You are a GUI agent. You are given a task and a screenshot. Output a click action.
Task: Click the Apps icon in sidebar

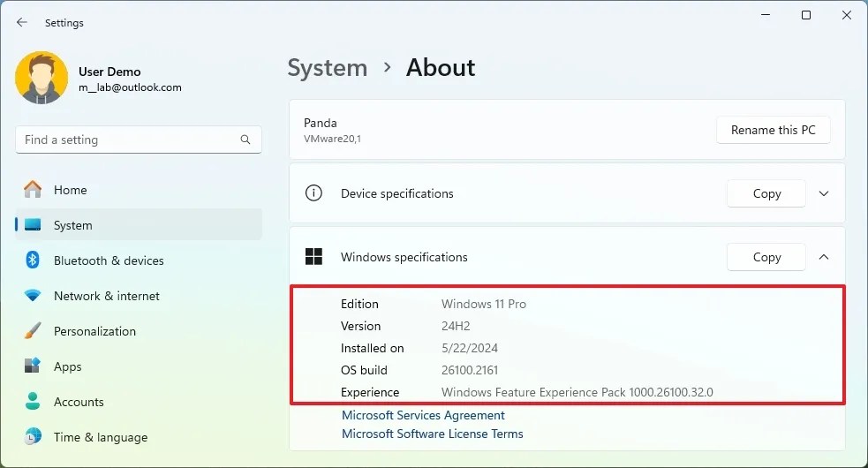(x=33, y=366)
